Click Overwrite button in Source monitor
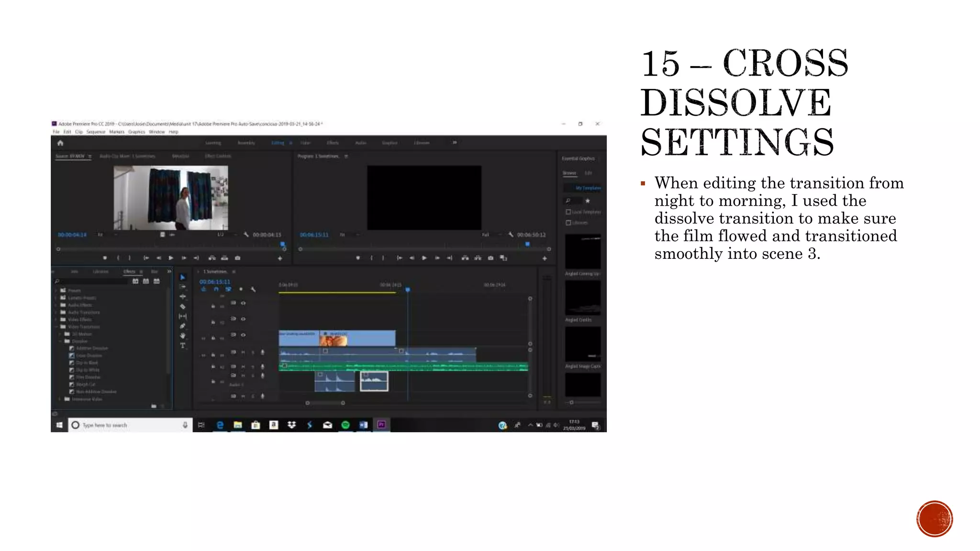This screenshot has width=980, height=551. point(224,258)
